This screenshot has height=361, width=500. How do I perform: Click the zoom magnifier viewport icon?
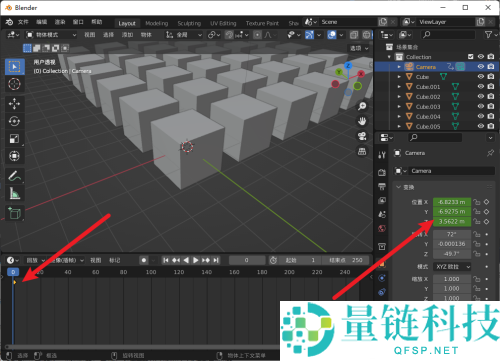(x=362, y=106)
